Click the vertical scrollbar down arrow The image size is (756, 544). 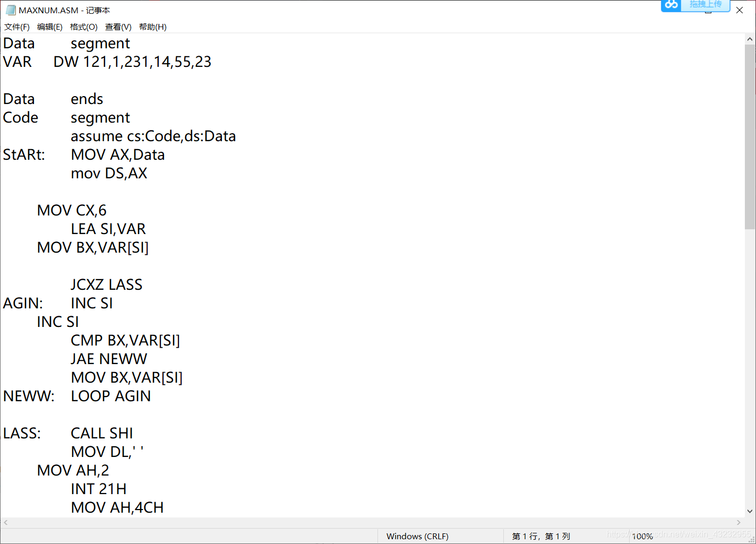click(x=750, y=512)
